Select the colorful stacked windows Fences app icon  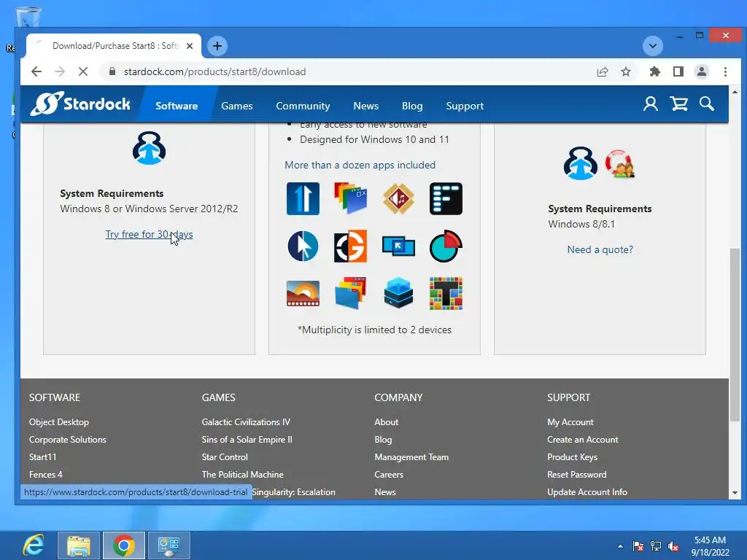tap(351, 198)
